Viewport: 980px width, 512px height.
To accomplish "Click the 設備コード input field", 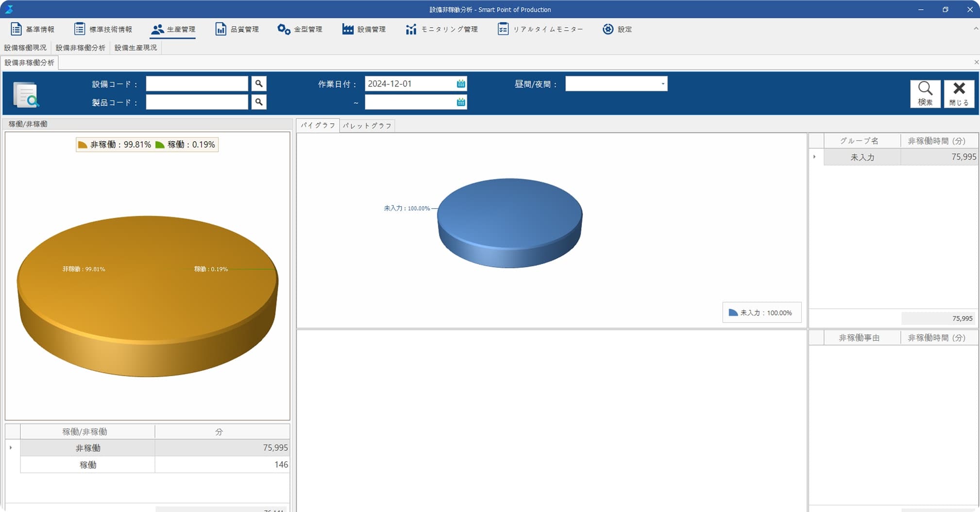I will tap(197, 84).
